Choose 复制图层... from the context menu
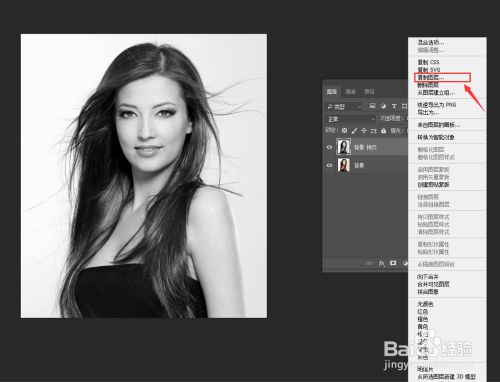The width and height of the screenshot is (500, 382). 431,77
